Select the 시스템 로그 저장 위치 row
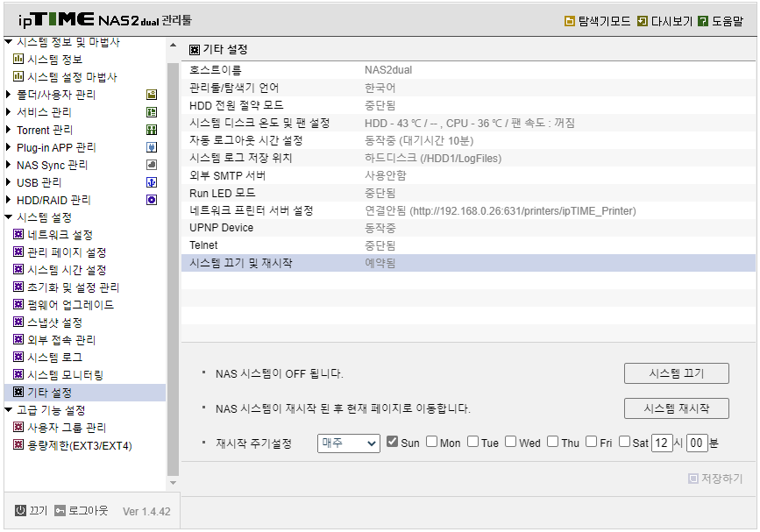Viewport: 760px width, 532px height. click(468, 158)
